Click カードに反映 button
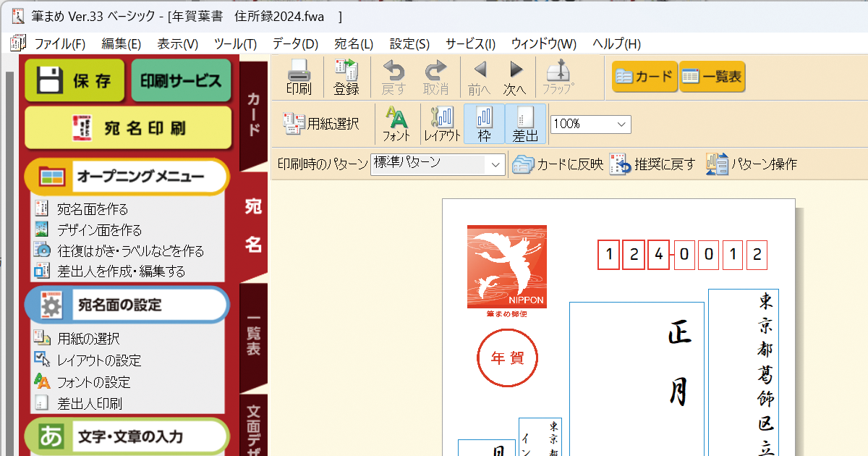 [558, 164]
